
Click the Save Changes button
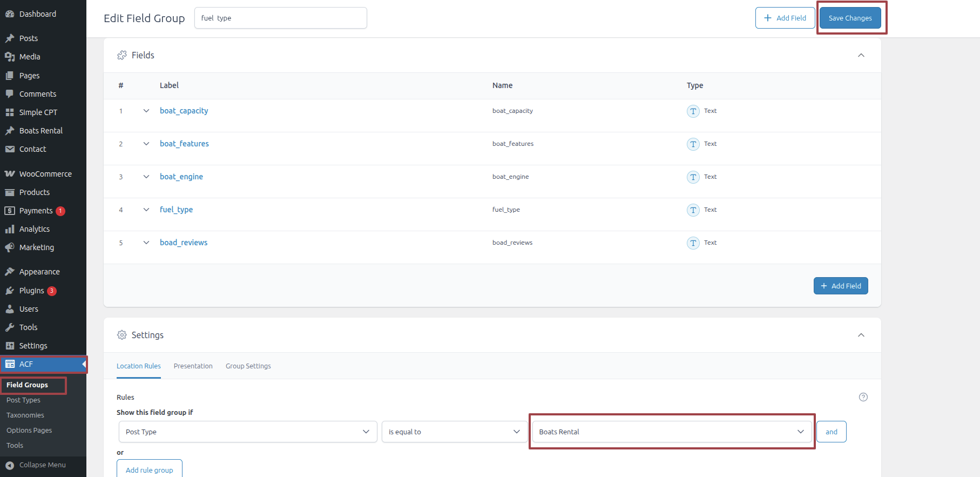tap(850, 18)
